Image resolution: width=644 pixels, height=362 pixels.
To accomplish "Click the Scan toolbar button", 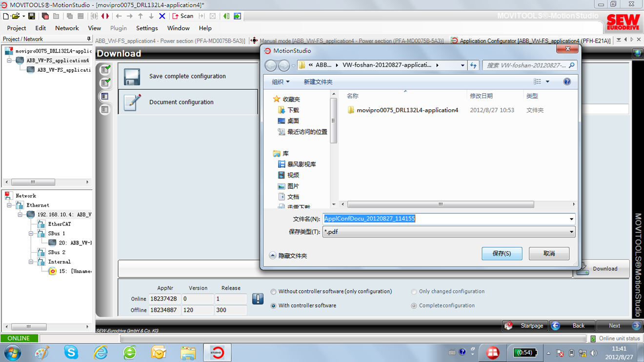I will point(183,16).
